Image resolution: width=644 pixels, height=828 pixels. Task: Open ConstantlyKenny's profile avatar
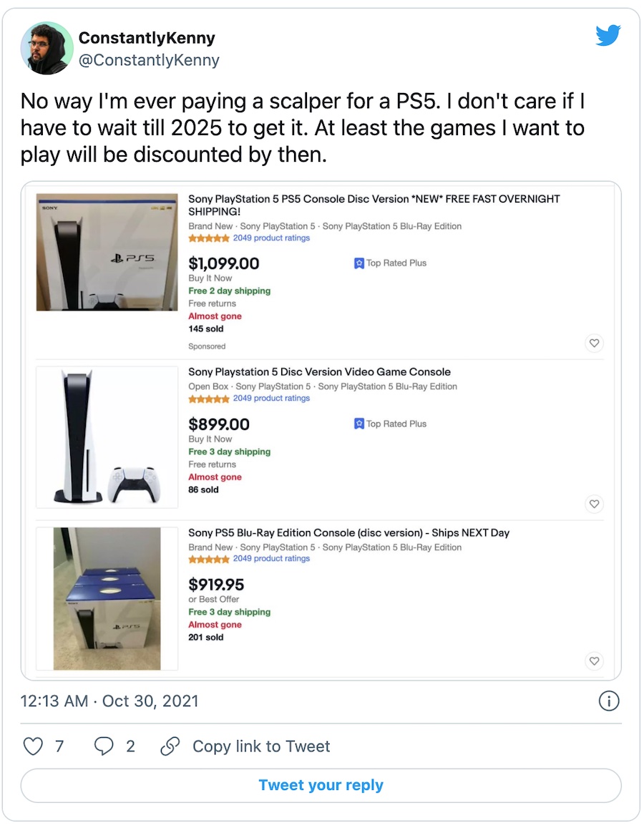[47, 48]
